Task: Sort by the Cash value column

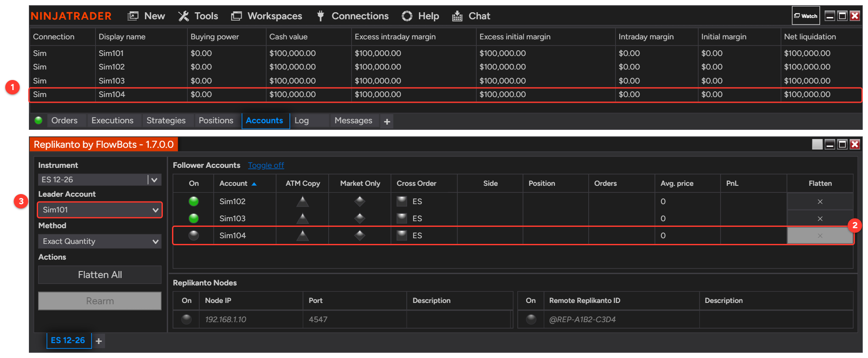Action: [309, 37]
